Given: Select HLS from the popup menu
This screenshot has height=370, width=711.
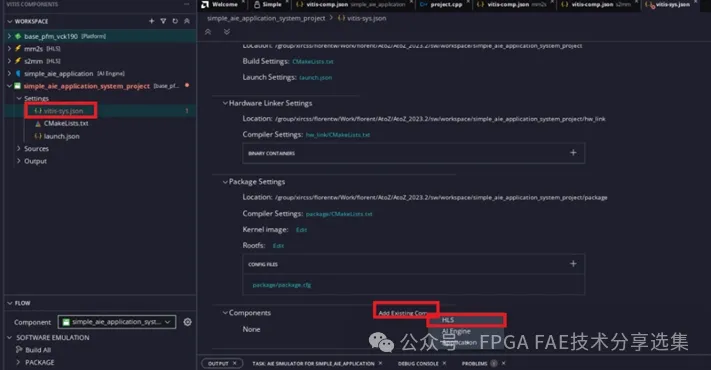Looking at the screenshot, I should click(x=467, y=320).
